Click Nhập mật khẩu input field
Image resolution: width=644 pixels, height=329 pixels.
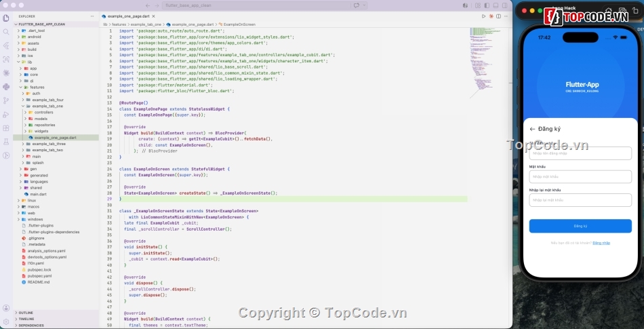[x=580, y=176]
